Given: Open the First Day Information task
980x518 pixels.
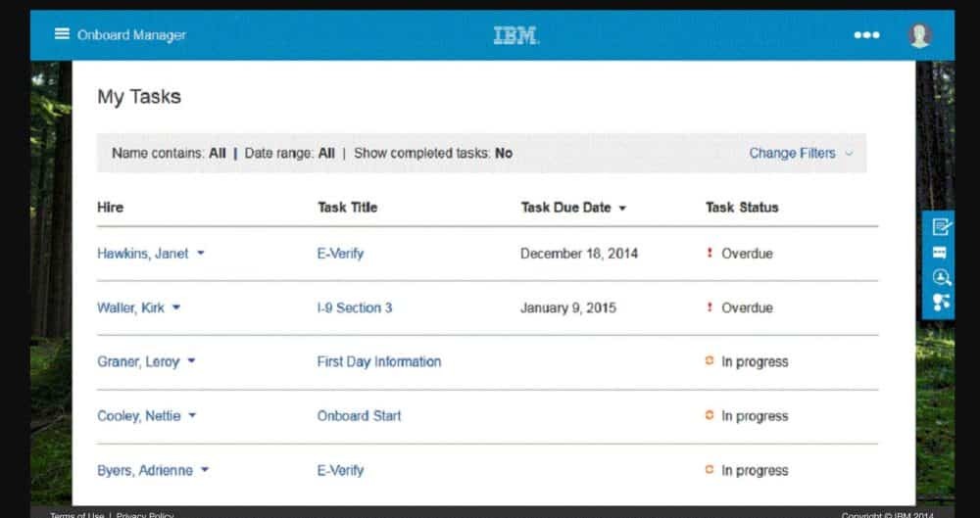Looking at the screenshot, I should [378, 361].
